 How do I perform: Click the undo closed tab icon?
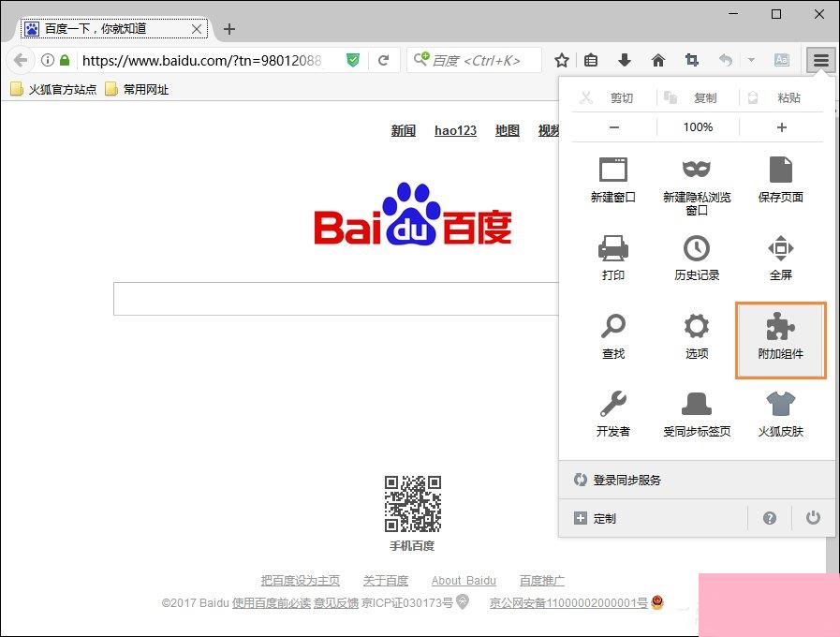click(726, 60)
